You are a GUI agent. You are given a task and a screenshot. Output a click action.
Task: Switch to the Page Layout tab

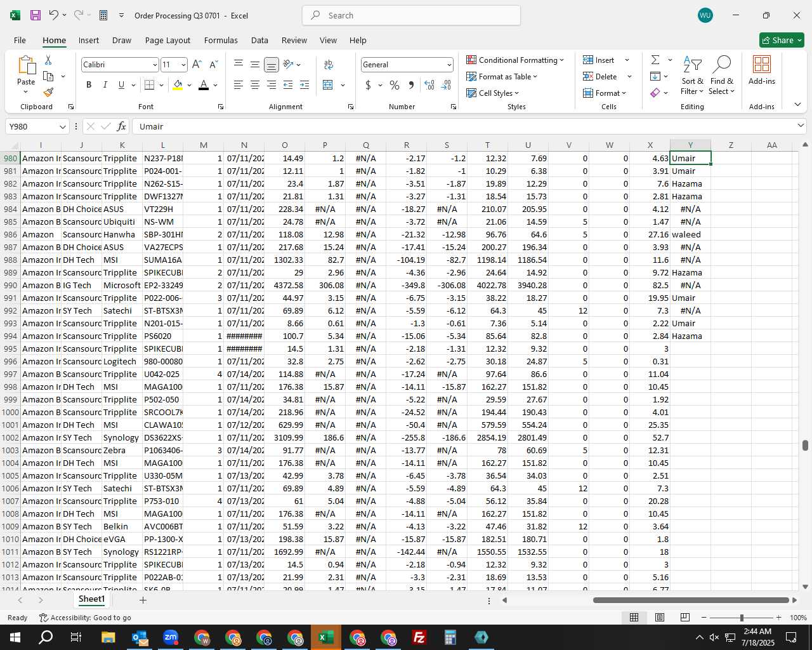click(167, 40)
